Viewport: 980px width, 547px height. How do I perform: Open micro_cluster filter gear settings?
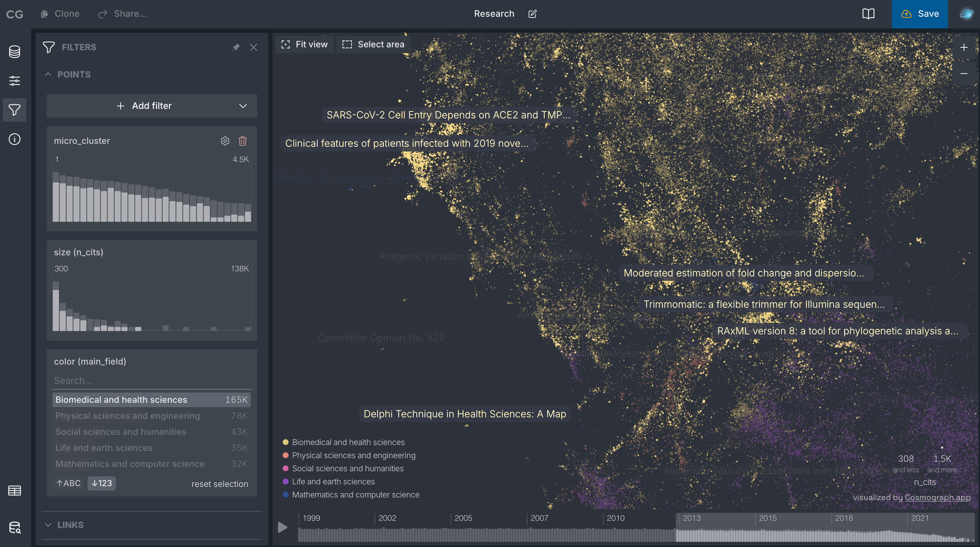225,141
